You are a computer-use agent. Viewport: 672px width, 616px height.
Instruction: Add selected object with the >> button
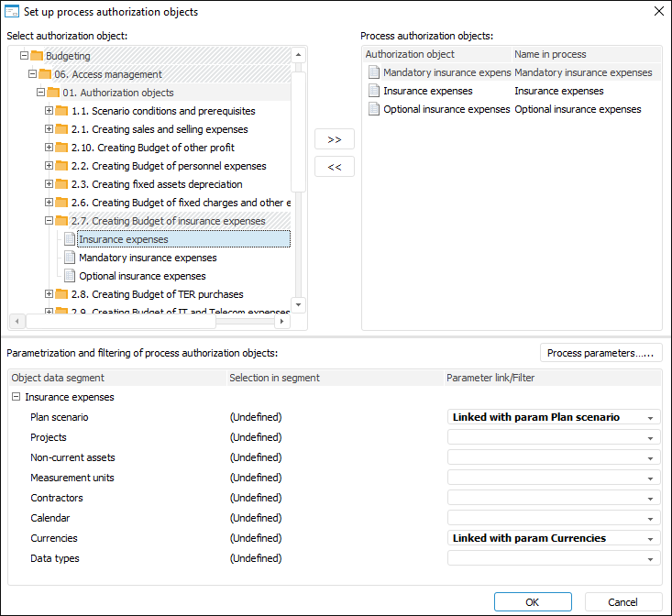(334, 139)
